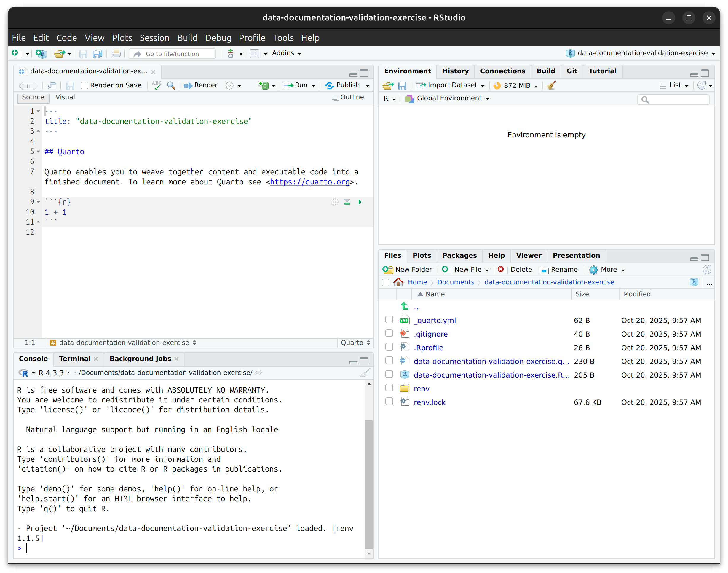Enable Render on Save checkbox

pos(84,85)
